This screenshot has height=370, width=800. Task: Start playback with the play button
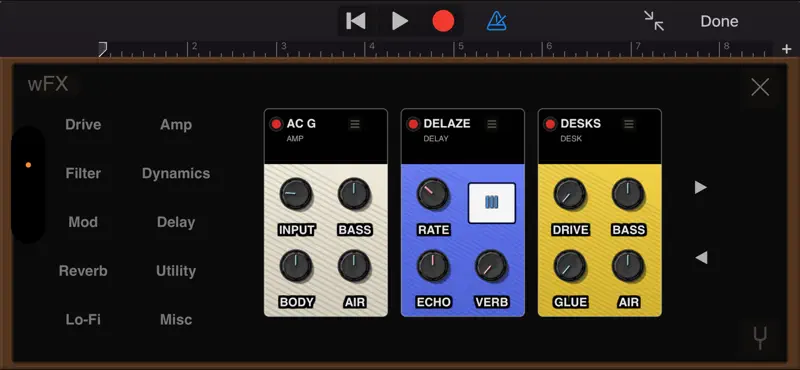tap(399, 21)
